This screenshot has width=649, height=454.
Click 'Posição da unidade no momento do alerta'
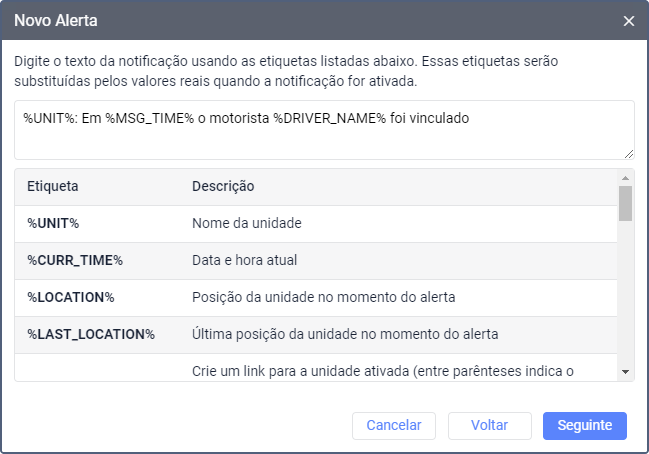coord(324,297)
